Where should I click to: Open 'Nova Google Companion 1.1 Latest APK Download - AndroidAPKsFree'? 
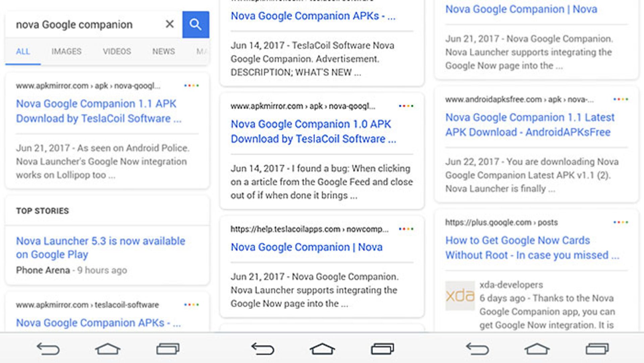click(530, 125)
